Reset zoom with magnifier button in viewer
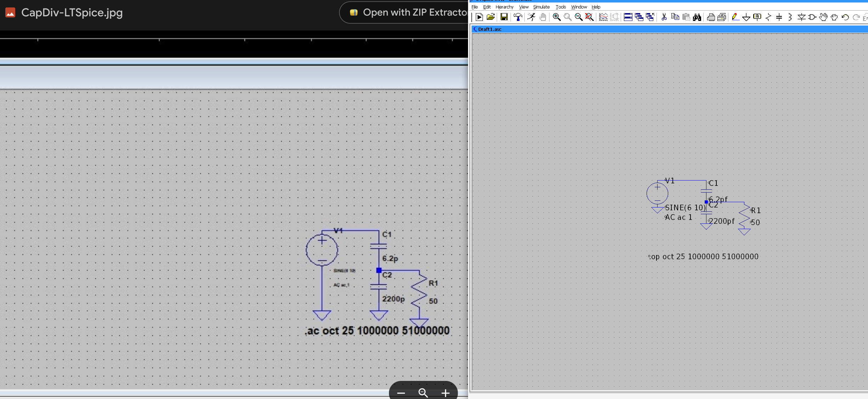Viewport: 868px width, 399px height. point(423,393)
